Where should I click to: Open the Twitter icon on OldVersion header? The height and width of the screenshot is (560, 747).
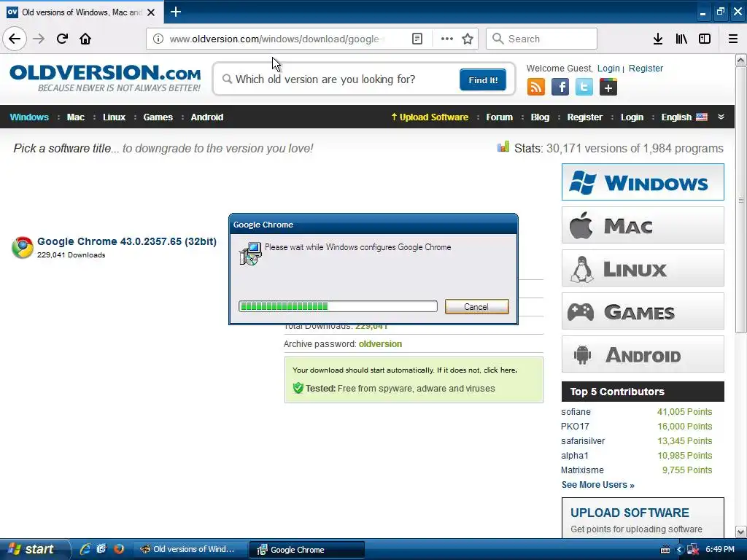(x=584, y=87)
